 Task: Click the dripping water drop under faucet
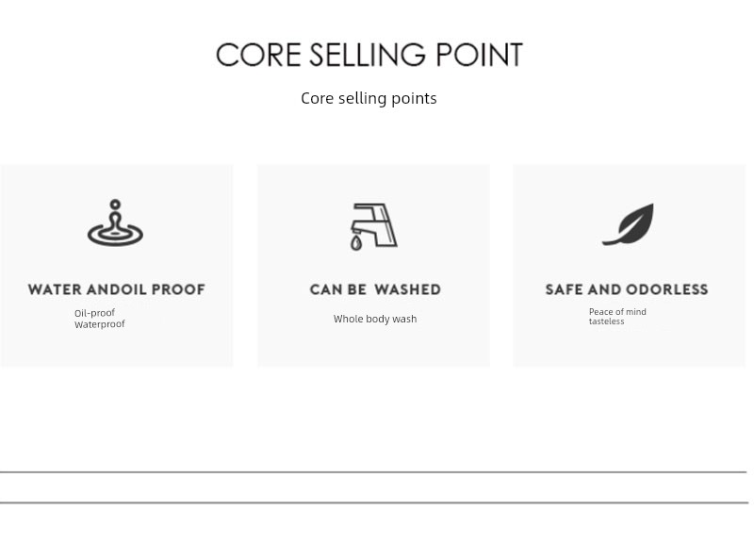(x=356, y=243)
